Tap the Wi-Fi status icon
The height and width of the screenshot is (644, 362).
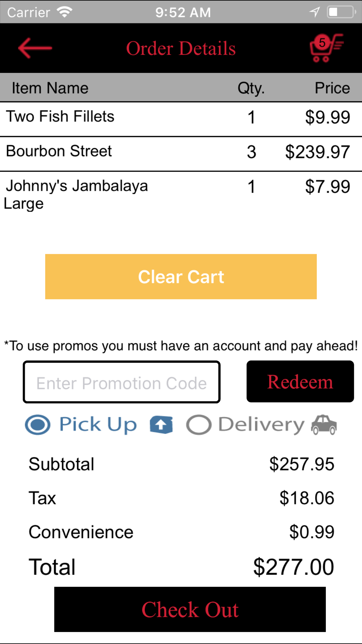tap(65, 12)
